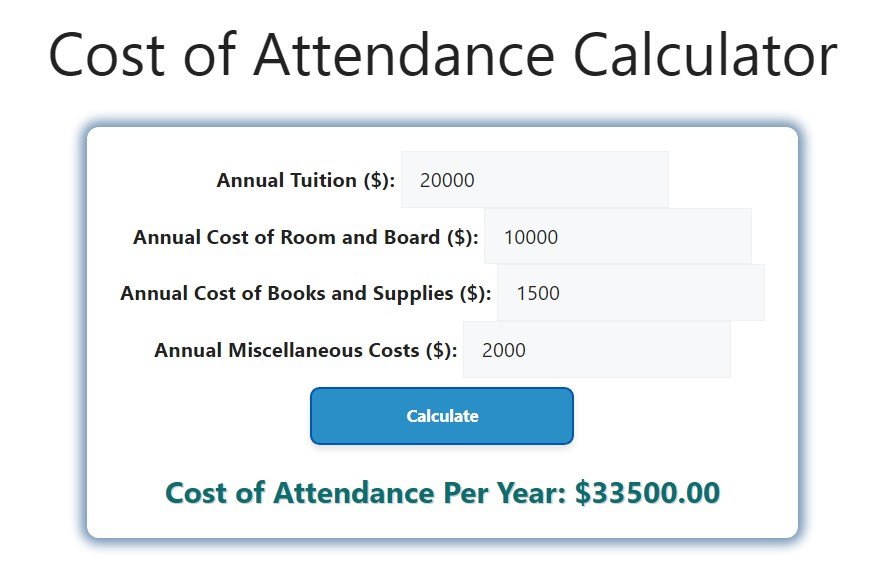Click the "Cost of Attendance Calculator" page heading
This screenshot has height=576, width=887.
(442, 56)
